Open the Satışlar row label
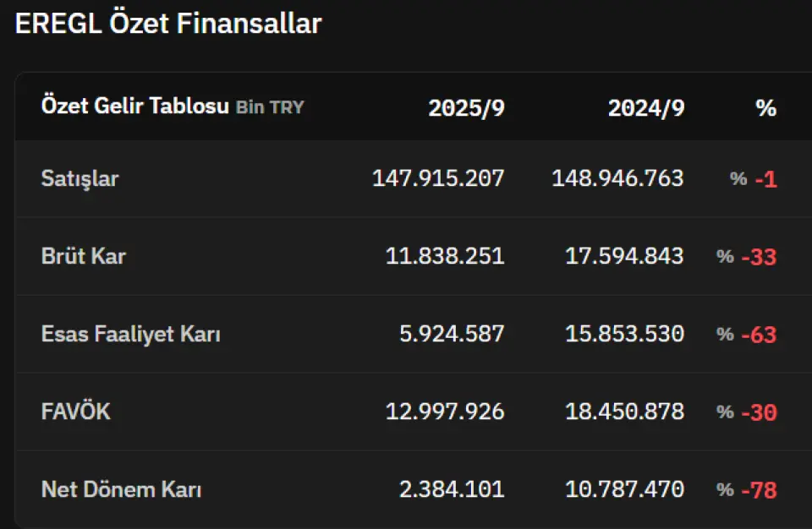 coord(80,178)
